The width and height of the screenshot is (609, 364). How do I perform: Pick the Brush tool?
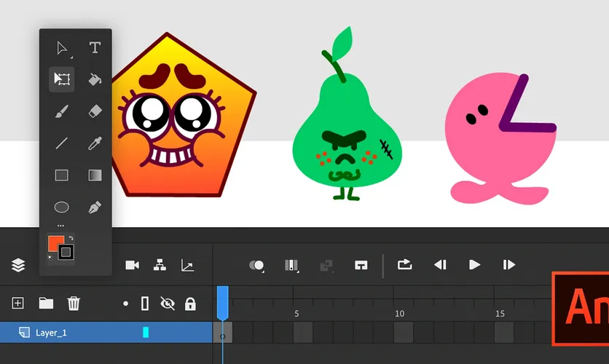61,111
